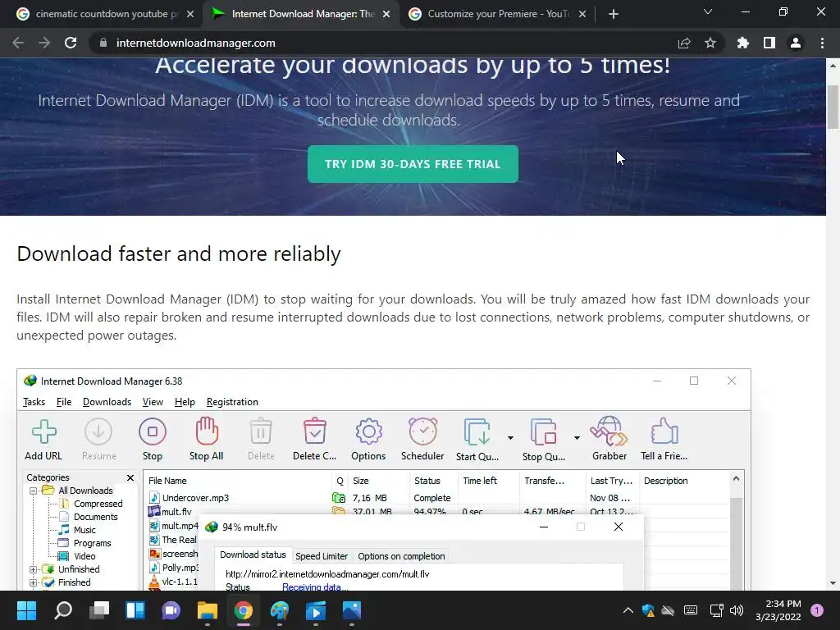Open the Tasks menu in IDM
Screen dimensions: 840x630
34,402
